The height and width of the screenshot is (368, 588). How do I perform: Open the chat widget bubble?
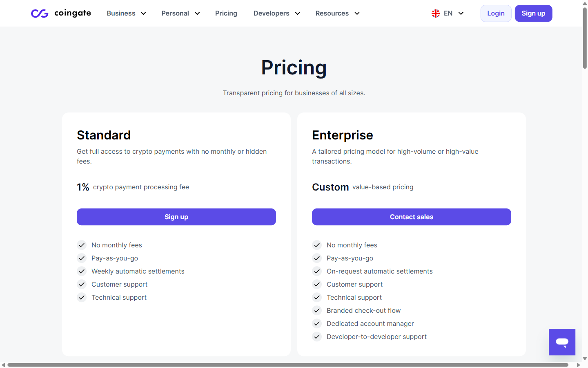(x=562, y=342)
